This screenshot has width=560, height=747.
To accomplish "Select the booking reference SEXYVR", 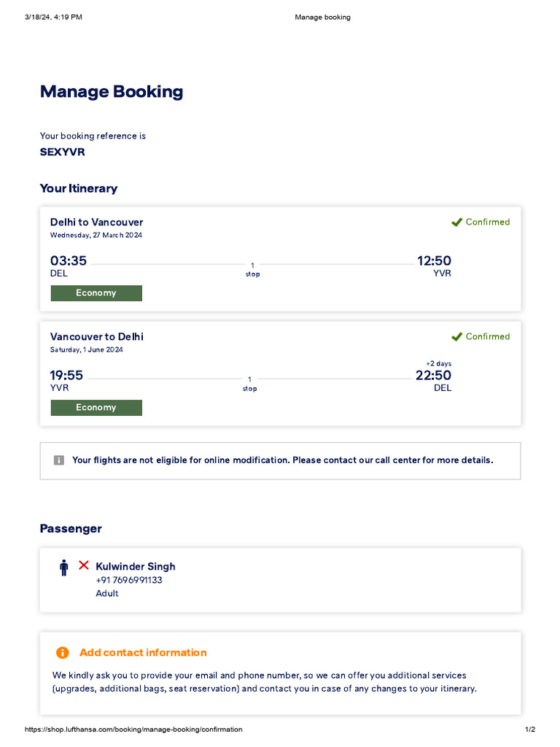I will click(x=62, y=152).
